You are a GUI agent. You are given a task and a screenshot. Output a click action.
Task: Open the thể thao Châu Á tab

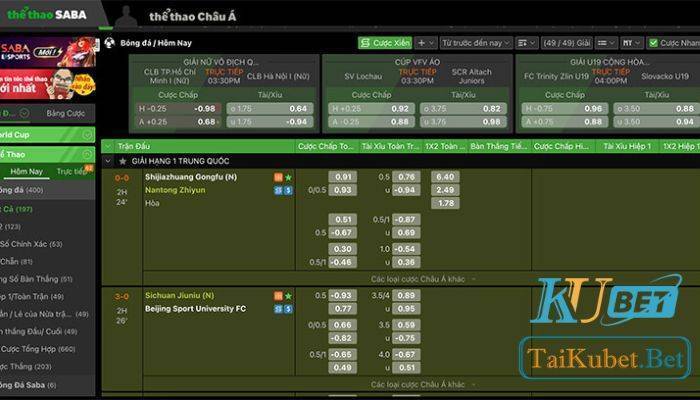192,17
